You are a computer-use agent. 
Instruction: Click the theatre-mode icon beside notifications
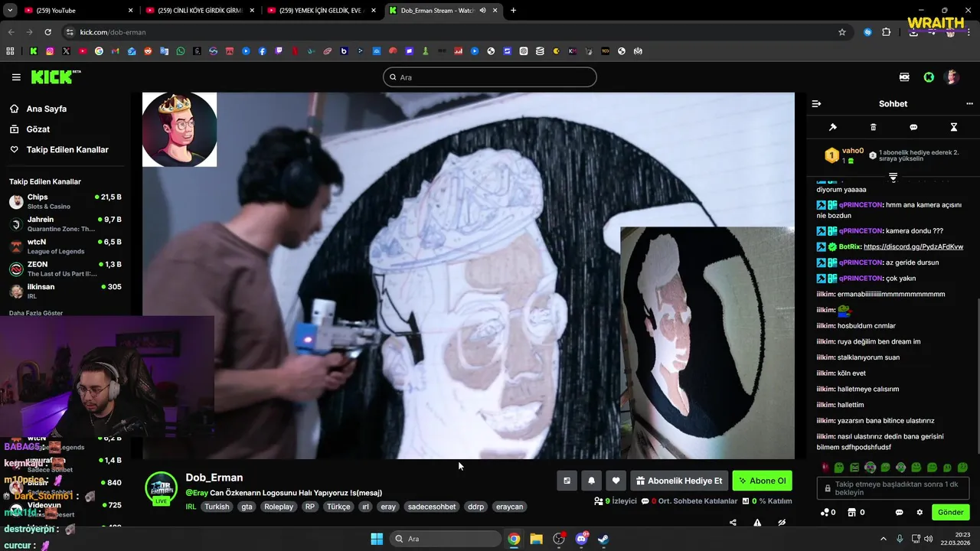[567, 481]
